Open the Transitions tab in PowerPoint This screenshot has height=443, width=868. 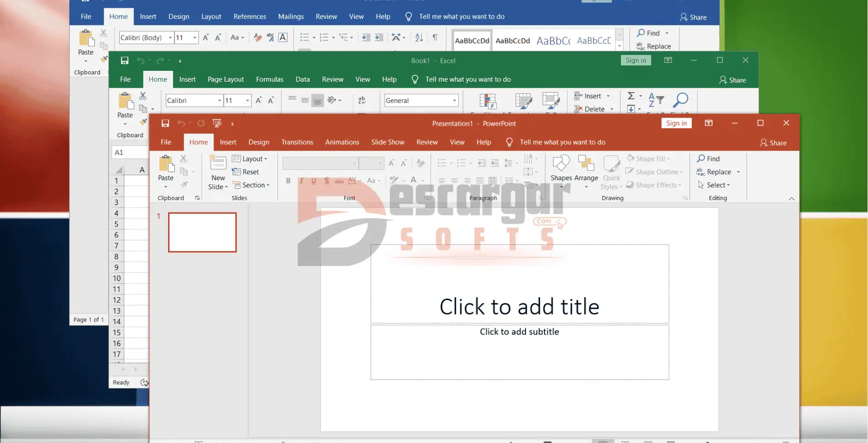[x=297, y=142]
